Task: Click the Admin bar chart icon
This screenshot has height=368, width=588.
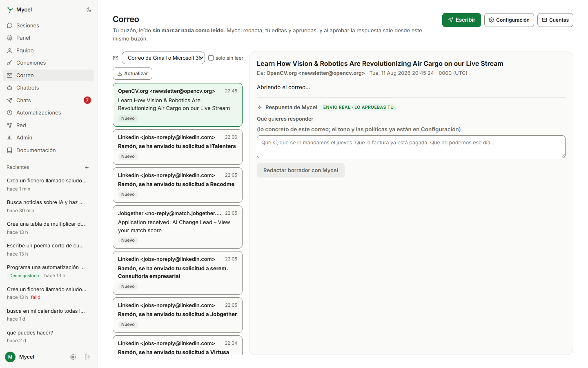Action: coord(9,138)
